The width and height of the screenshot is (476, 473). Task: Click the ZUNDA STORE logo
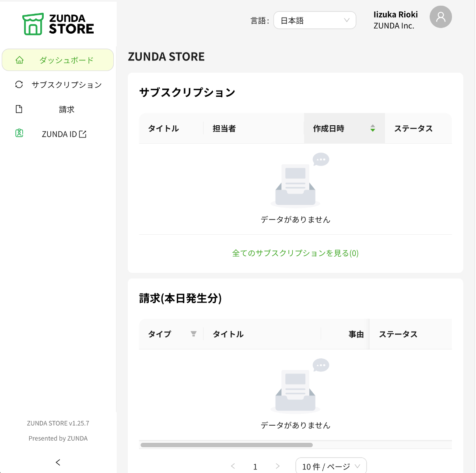58,24
